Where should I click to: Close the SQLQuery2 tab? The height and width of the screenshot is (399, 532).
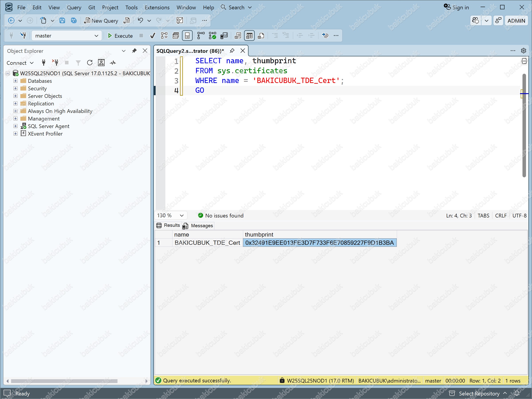point(243,51)
